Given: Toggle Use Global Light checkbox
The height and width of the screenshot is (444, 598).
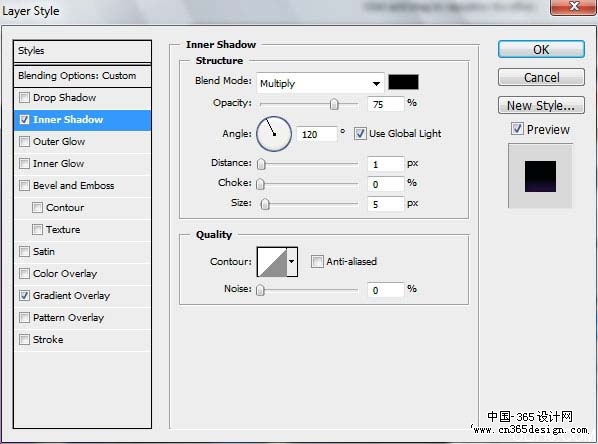Looking at the screenshot, I should pyautogui.click(x=360, y=134).
